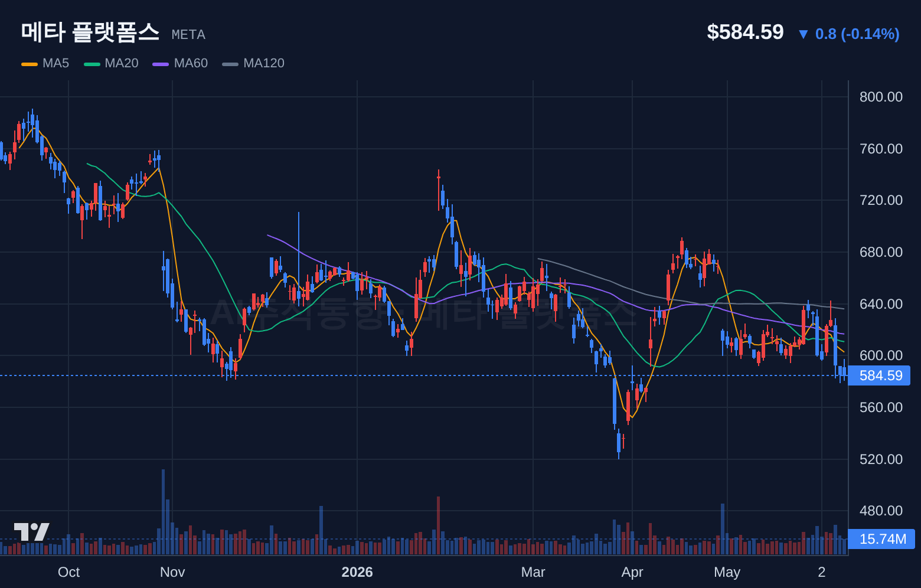Click the 15.74M volume tag
921x588 pixels.
(881, 539)
